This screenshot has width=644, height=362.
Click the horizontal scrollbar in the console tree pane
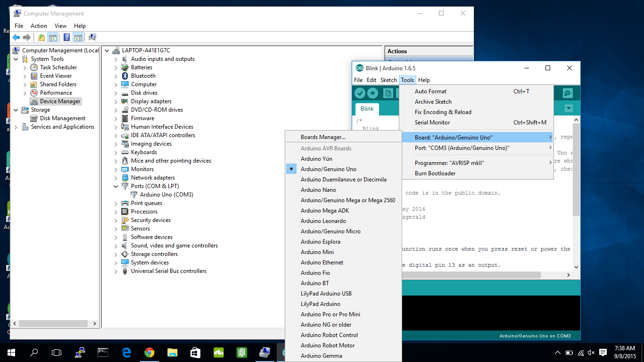(53, 324)
